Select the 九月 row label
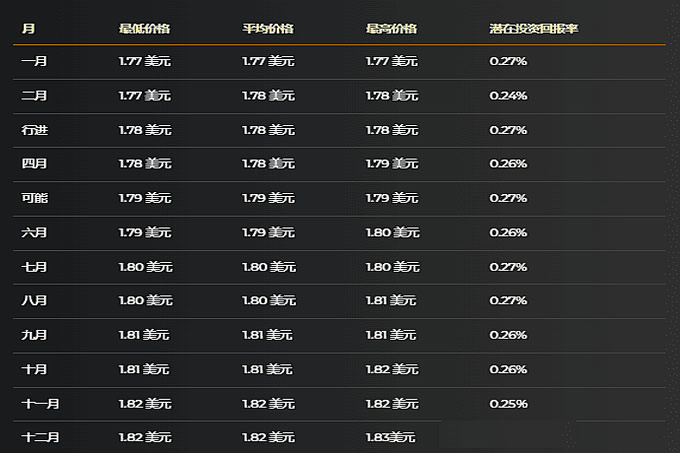Image resolution: width=680 pixels, height=453 pixels. (x=34, y=335)
